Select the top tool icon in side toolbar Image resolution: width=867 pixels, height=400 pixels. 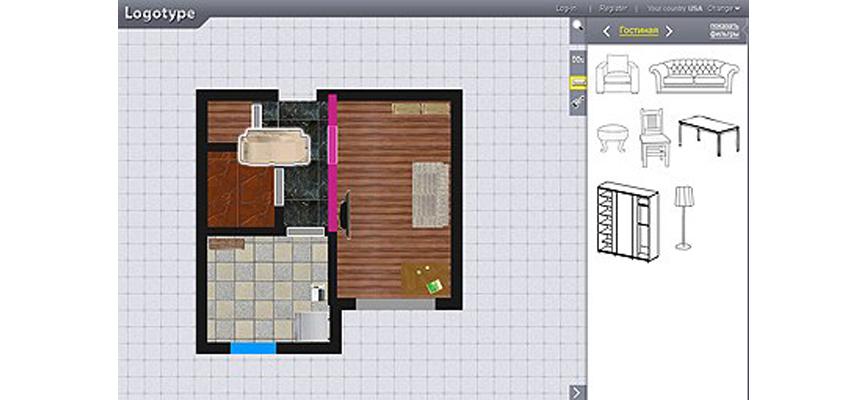point(577,60)
